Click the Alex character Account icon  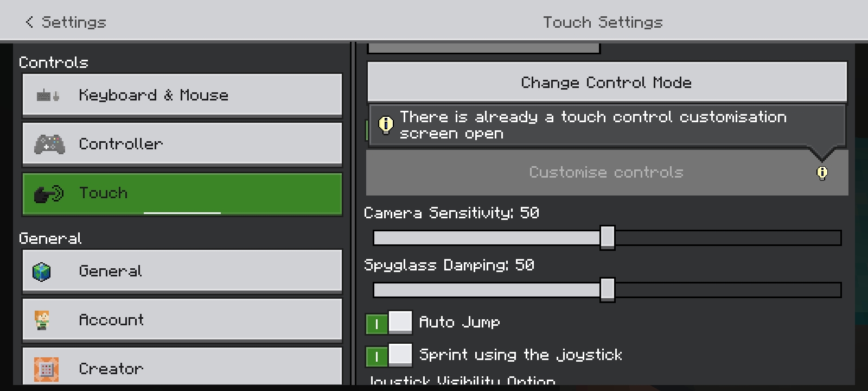(42, 320)
